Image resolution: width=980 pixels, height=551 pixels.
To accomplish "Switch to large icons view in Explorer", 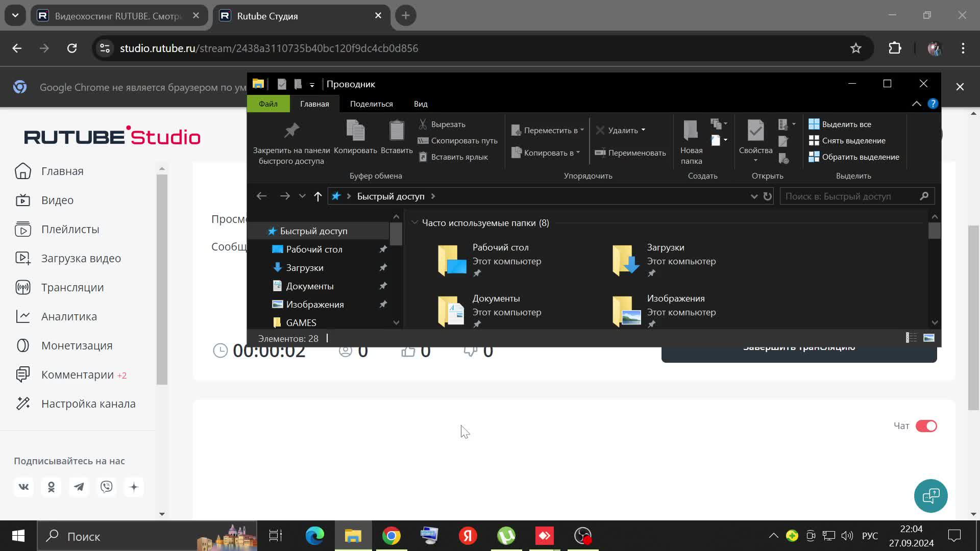I will [x=929, y=338].
